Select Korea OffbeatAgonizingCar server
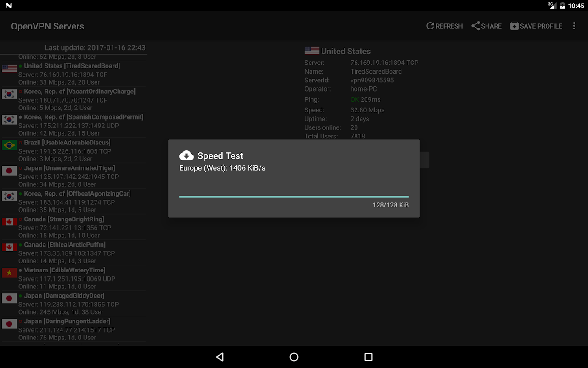588x368 pixels. click(x=73, y=201)
